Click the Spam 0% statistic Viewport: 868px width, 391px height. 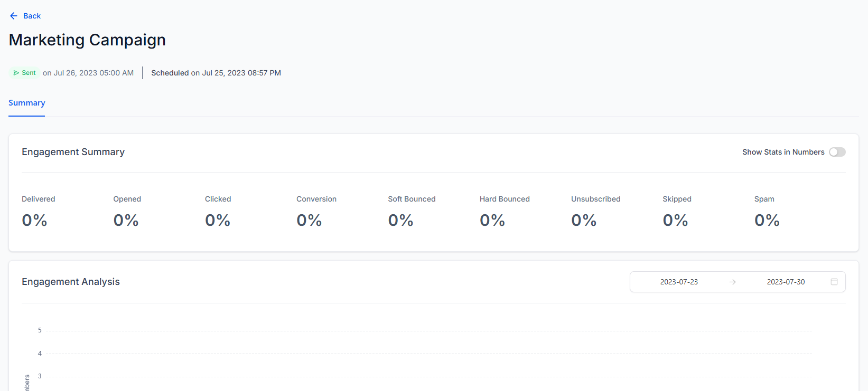pos(767,220)
